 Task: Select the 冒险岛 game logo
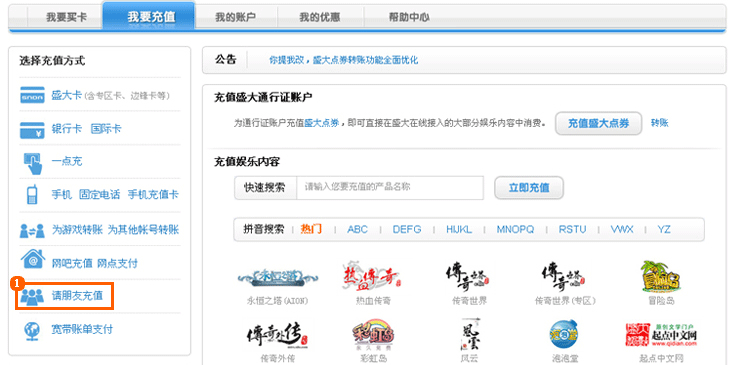[x=661, y=276]
